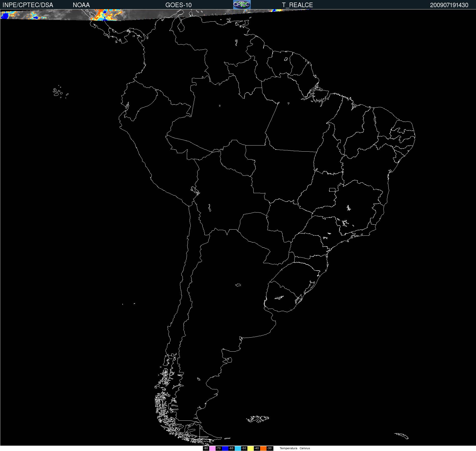
Task: Click the Temperatura Celsius legend caption
Action: point(295,448)
